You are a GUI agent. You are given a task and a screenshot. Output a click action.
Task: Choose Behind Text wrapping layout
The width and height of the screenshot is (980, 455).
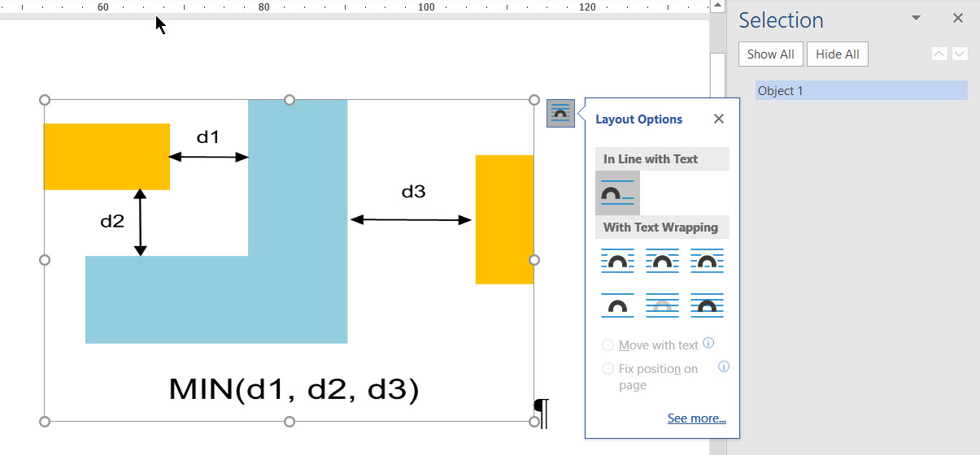pyautogui.click(x=662, y=305)
